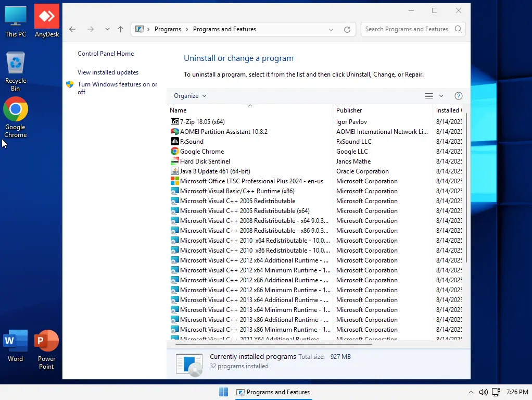
Task: Open help question mark icon
Action: pos(459,96)
